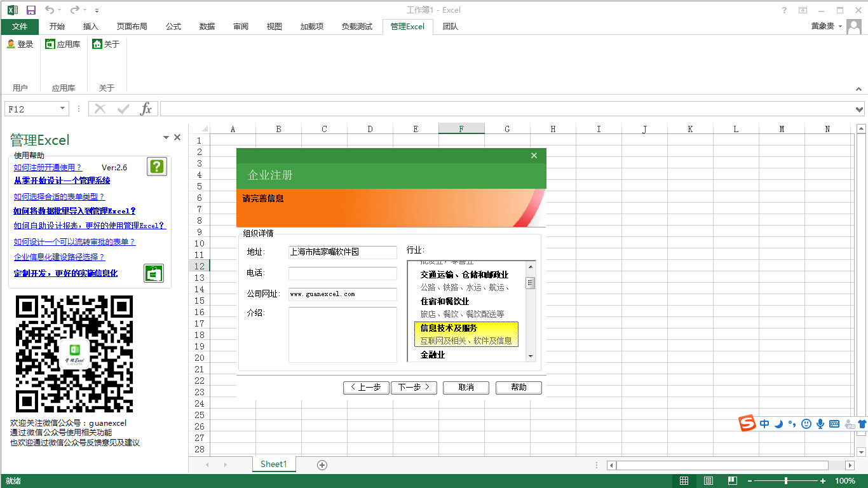Switch to the 页面布局 tab

pos(132,26)
